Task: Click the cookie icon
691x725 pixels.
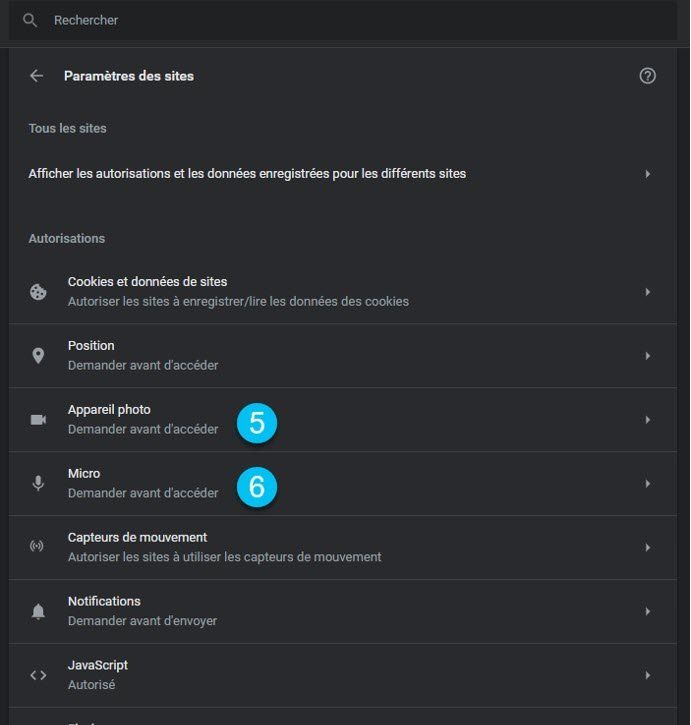Action: tap(38, 292)
